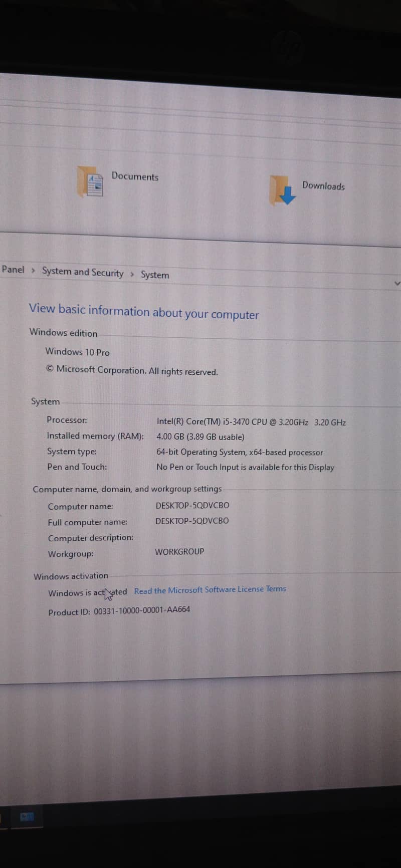
Task: Click the System type label
Action: [72, 452]
